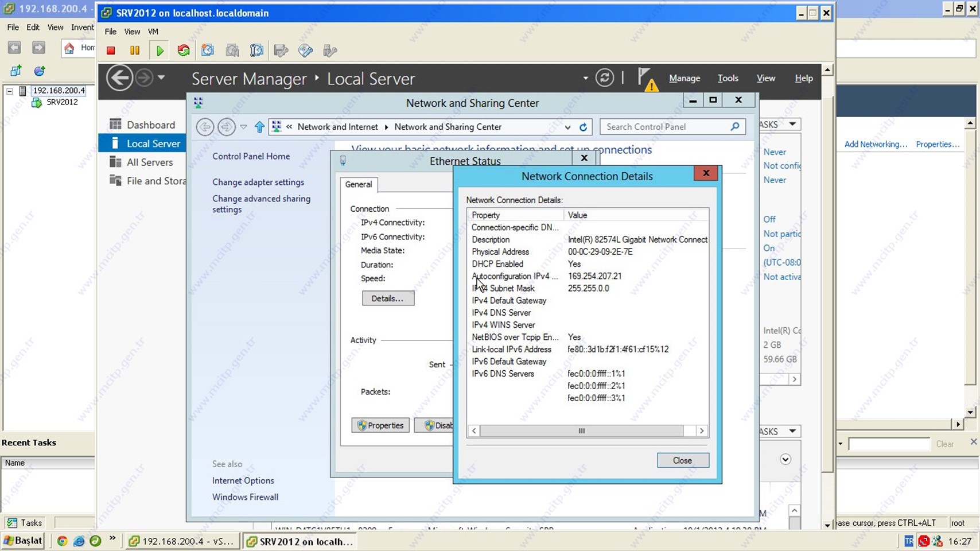Revert to snapshot icon in VM console toolbar
The height and width of the screenshot is (551, 980).
tap(232, 51)
